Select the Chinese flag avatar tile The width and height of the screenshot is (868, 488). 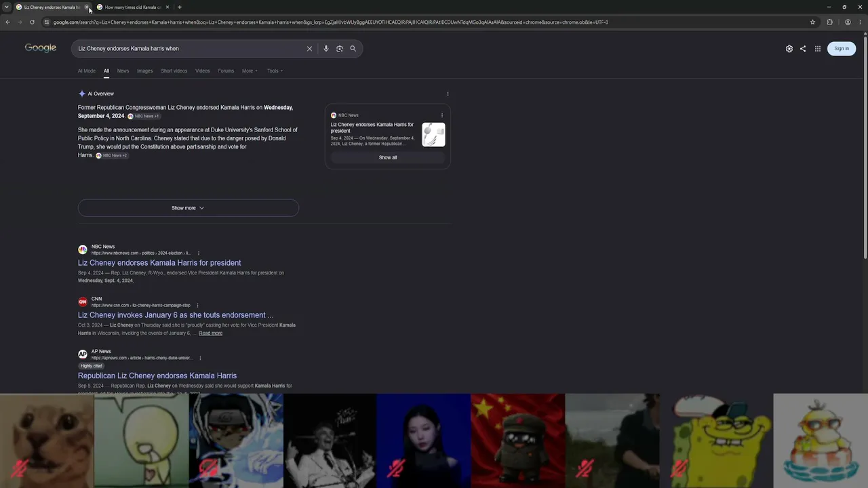pyautogui.click(x=517, y=441)
